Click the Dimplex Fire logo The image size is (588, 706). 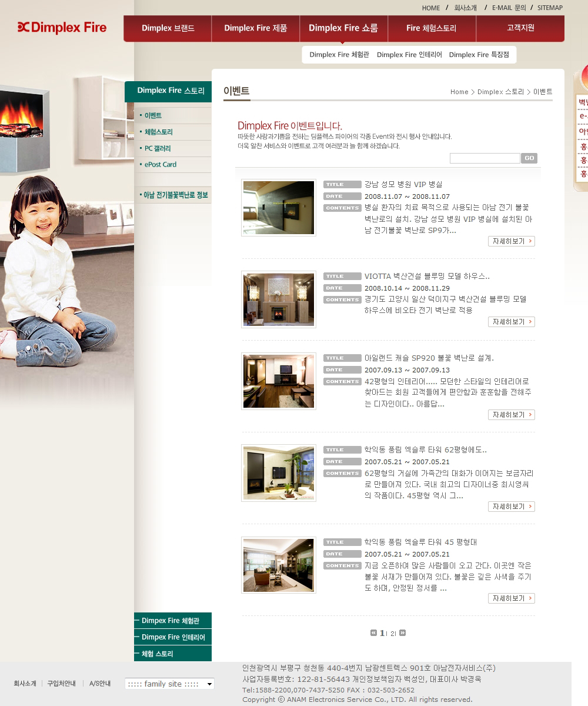[62, 28]
